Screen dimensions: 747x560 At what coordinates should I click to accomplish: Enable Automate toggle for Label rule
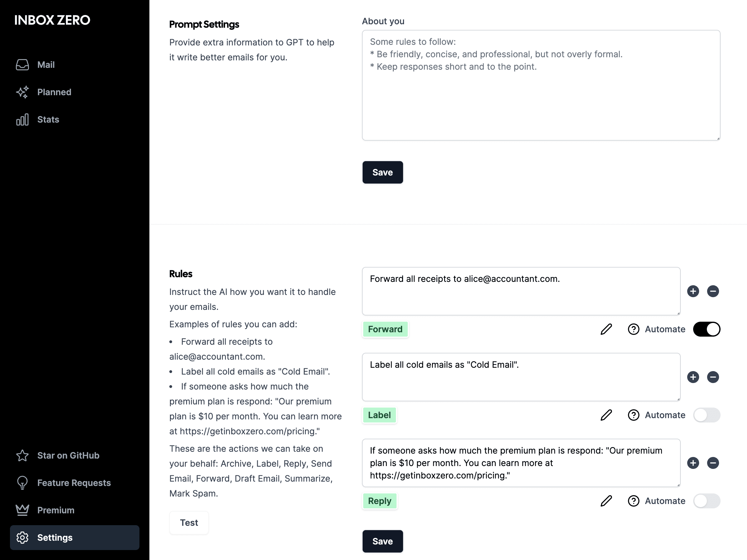coord(707,415)
